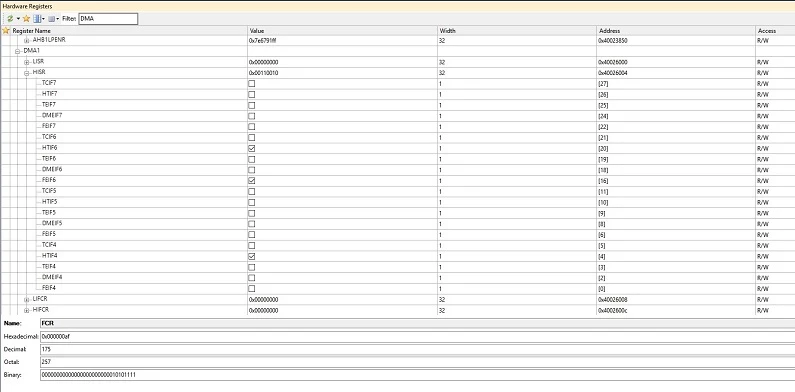
Task: Sort by the Access column header
Action: tap(767, 30)
